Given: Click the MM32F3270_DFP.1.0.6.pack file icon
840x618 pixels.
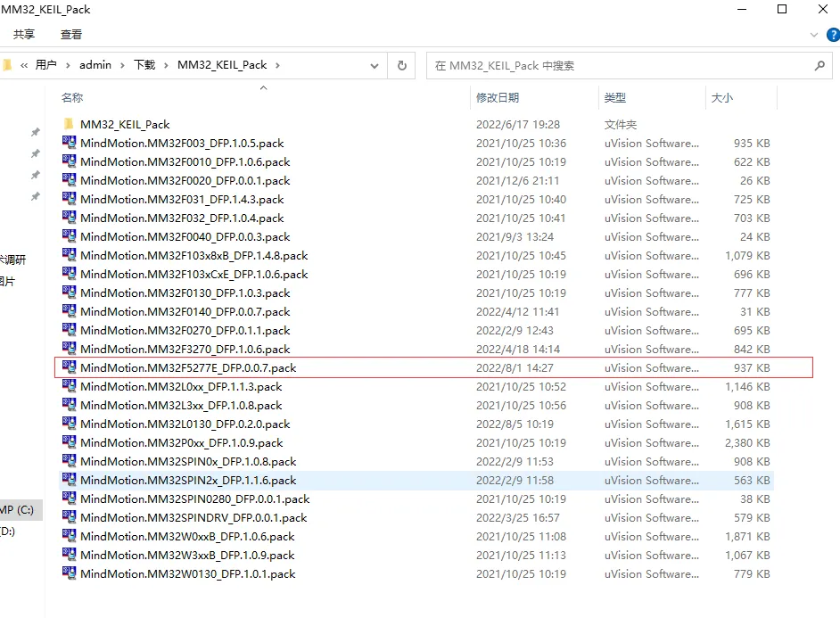Looking at the screenshot, I should tap(69, 350).
